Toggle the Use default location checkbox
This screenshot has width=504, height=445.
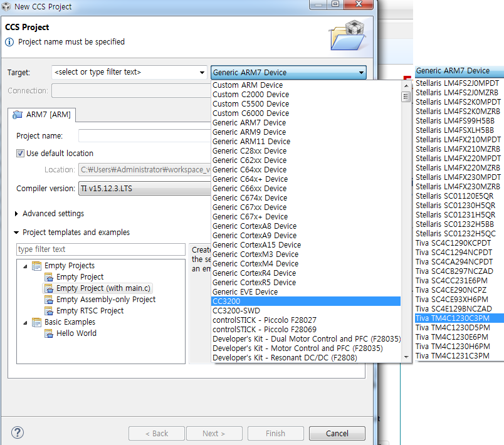coord(20,154)
